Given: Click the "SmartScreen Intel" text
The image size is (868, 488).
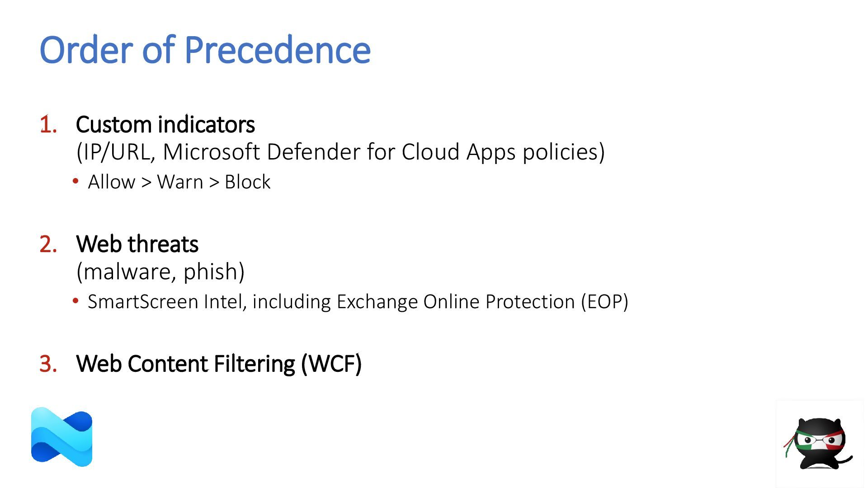Looking at the screenshot, I should (x=165, y=302).
